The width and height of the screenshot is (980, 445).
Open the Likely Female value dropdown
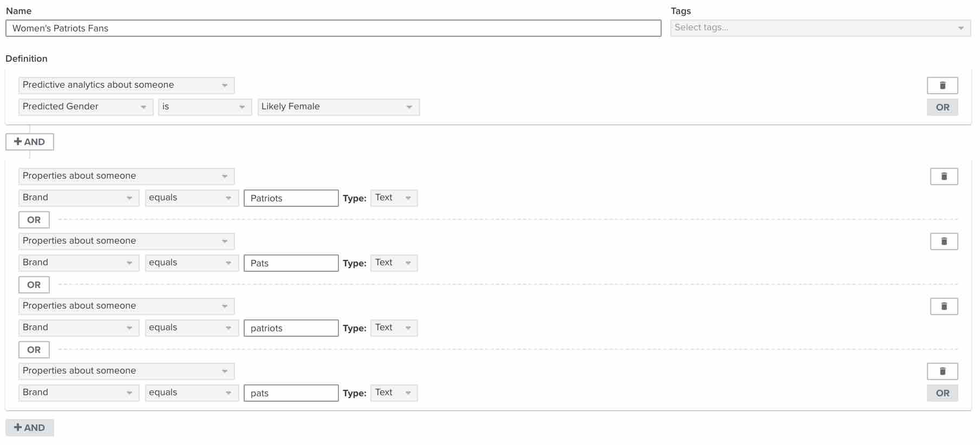coord(338,107)
